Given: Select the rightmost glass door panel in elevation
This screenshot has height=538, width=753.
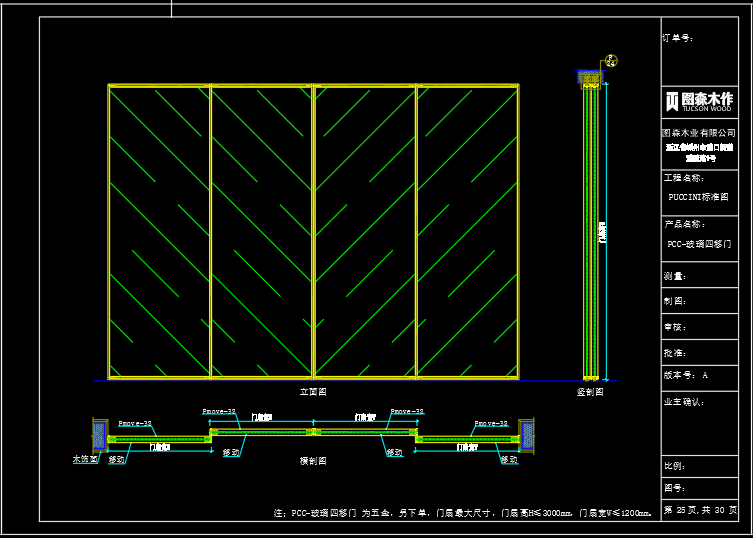Looking at the screenshot, I should 467,232.
